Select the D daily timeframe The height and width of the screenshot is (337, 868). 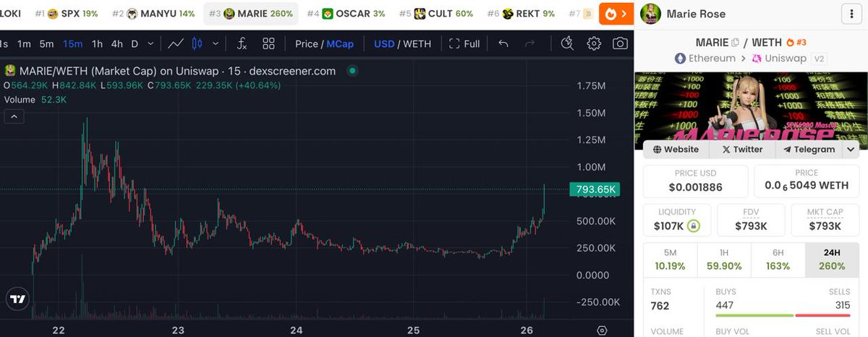[x=135, y=43]
